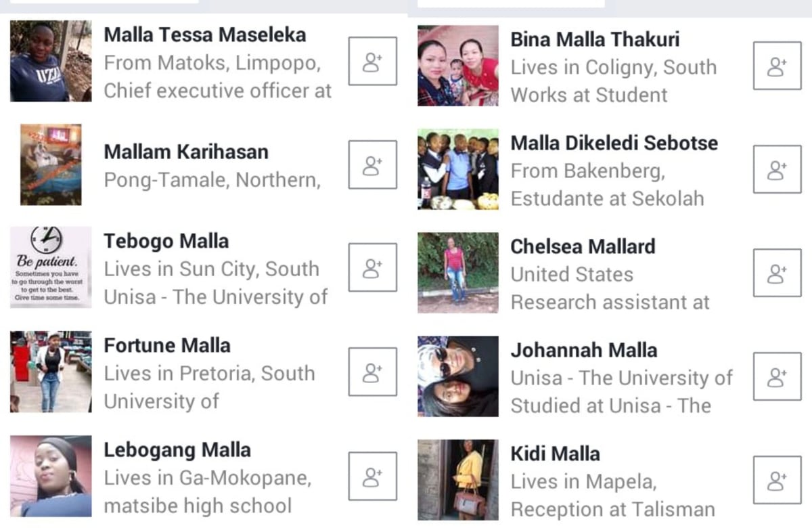Open Chelsea Mallard's profile name link

click(x=583, y=246)
